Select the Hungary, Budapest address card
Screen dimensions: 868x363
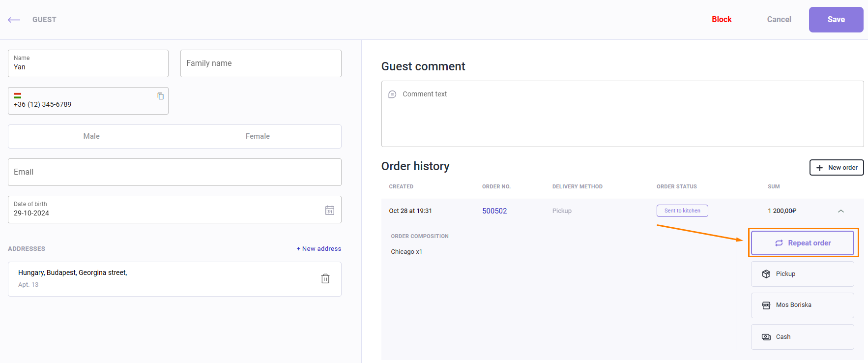pos(174,279)
